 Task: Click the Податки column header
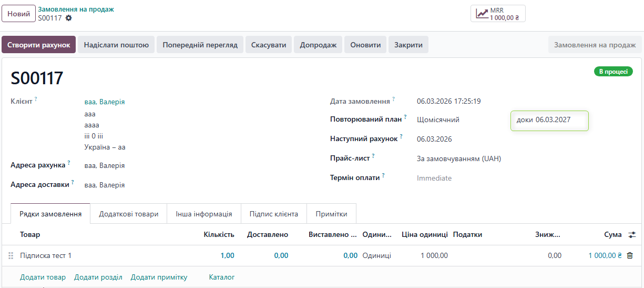click(x=467, y=234)
